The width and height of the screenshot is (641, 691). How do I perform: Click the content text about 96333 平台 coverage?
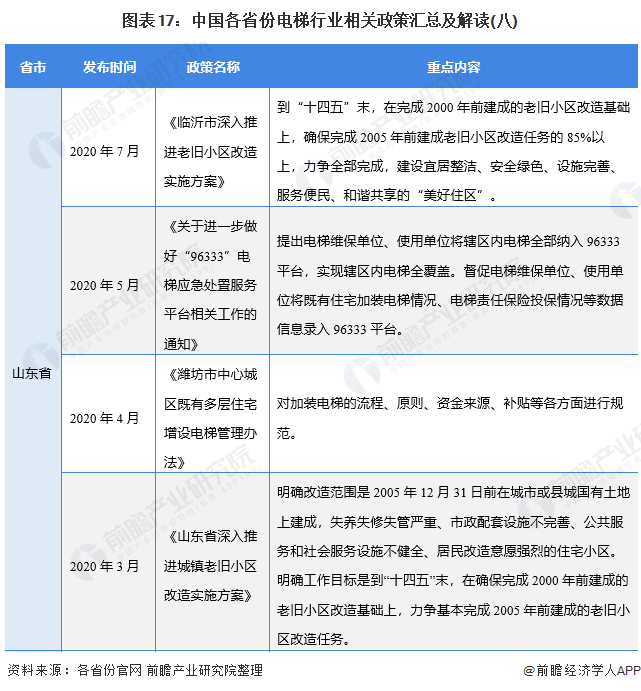click(454, 285)
